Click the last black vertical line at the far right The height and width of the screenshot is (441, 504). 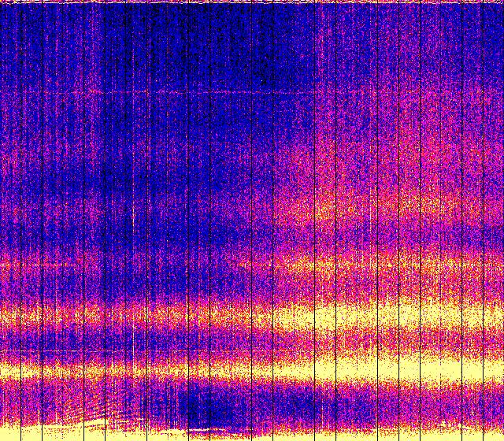pos(480,220)
